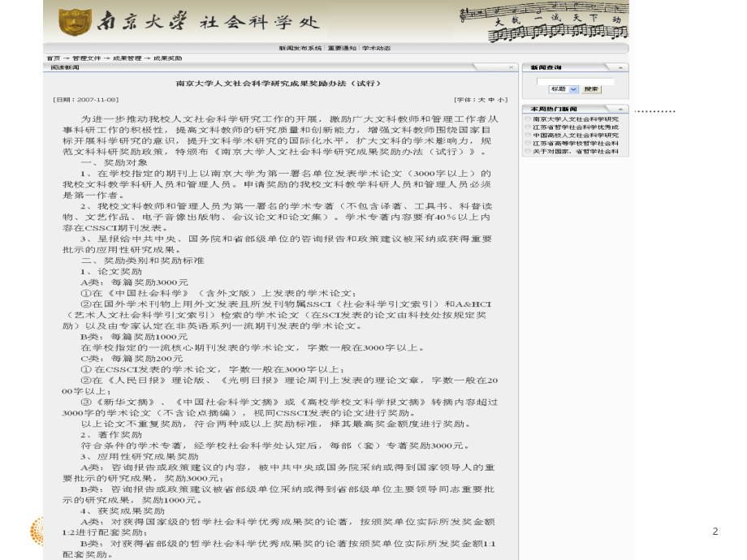Open 管理文件 in the breadcrumb
Image resolution: width=747 pixels, height=560 pixels.
coord(86,58)
